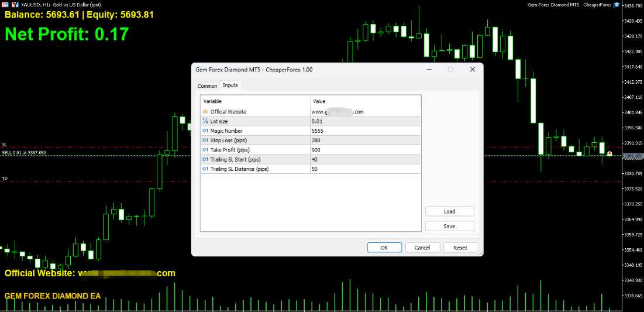Click the OK button
The height and width of the screenshot is (312, 644).
[384, 248]
